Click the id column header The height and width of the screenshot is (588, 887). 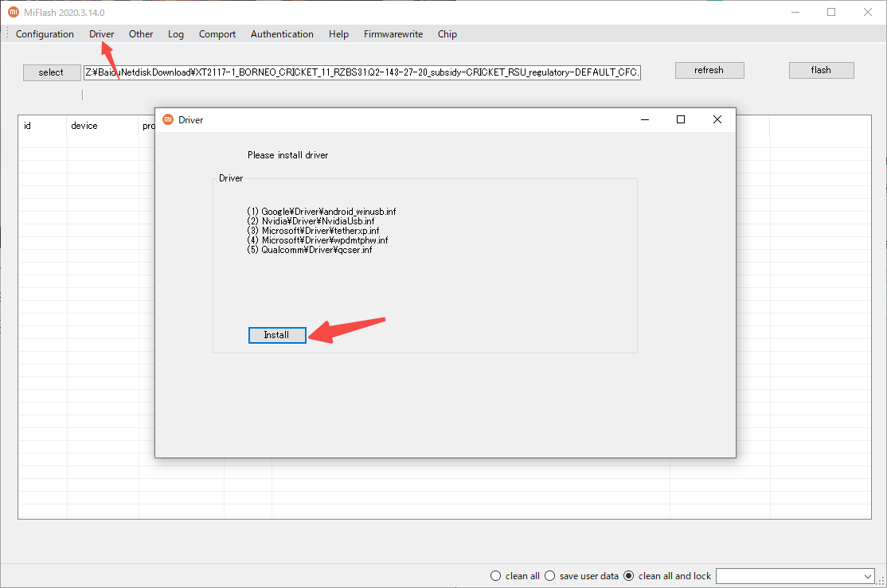pos(42,126)
